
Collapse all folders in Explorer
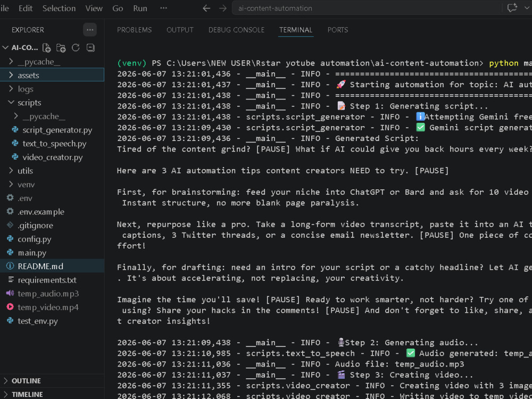click(90, 48)
